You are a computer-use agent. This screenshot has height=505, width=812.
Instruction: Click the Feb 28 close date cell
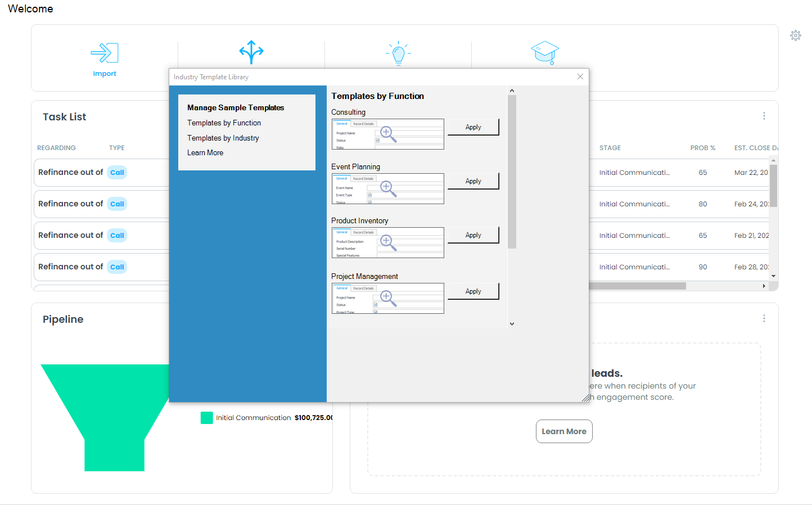752,267
